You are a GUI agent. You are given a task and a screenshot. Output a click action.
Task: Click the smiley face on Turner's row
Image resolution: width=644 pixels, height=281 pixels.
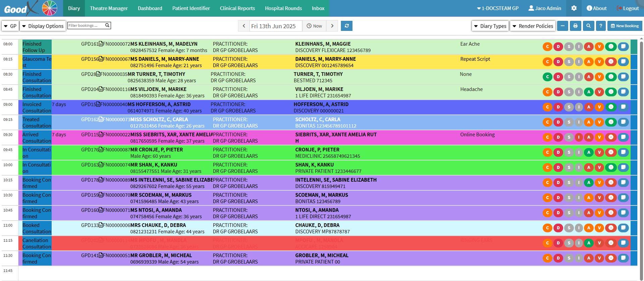(x=611, y=77)
